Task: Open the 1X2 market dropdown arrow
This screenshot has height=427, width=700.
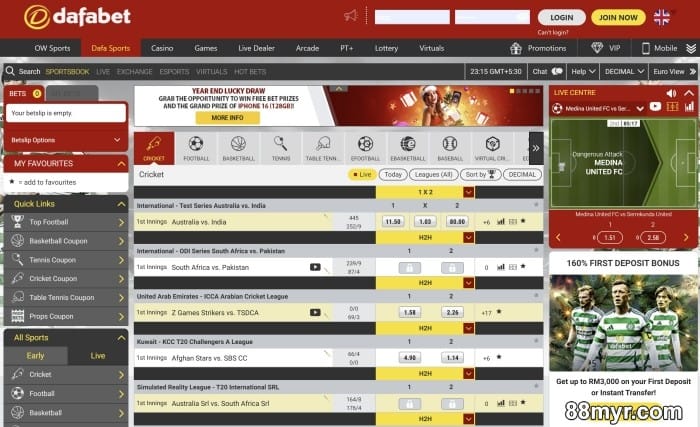Action: click(468, 192)
